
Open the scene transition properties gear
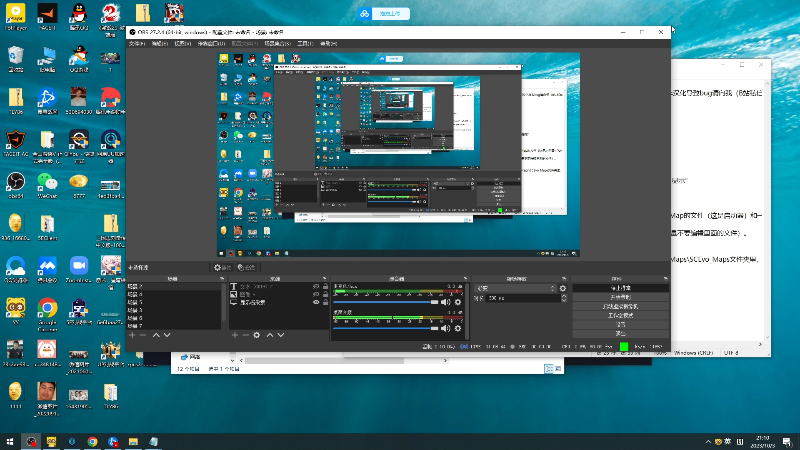pyautogui.click(x=563, y=288)
